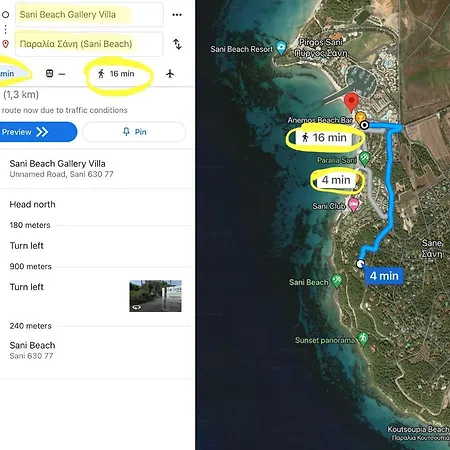The image size is (450, 450).
Task: Select the alternate 16 min walking route label
Action: click(324, 138)
